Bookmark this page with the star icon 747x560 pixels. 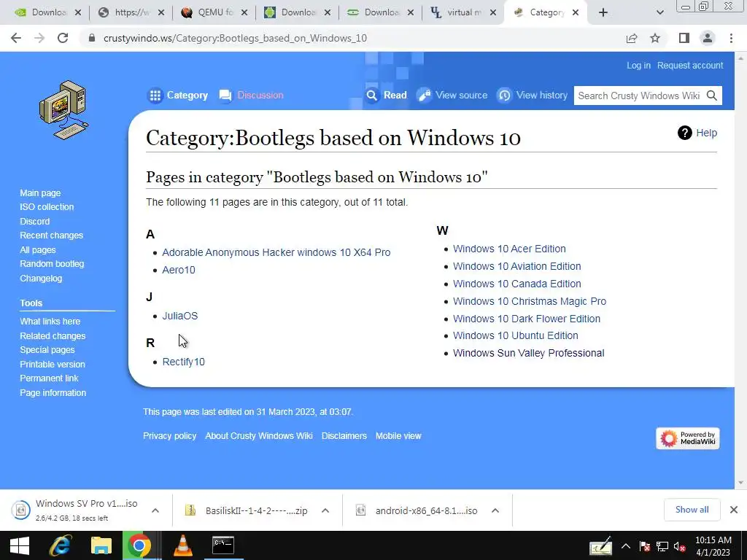[655, 38]
